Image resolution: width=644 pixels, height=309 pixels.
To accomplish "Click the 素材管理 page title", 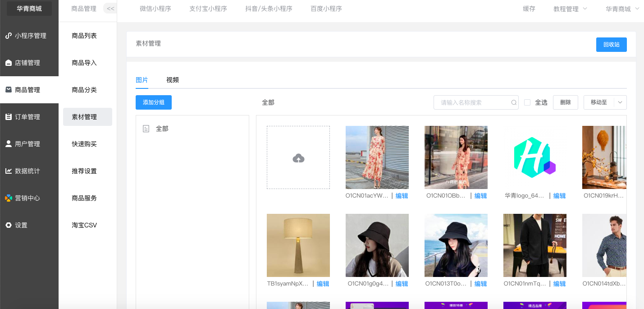I will (x=148, y=44).
